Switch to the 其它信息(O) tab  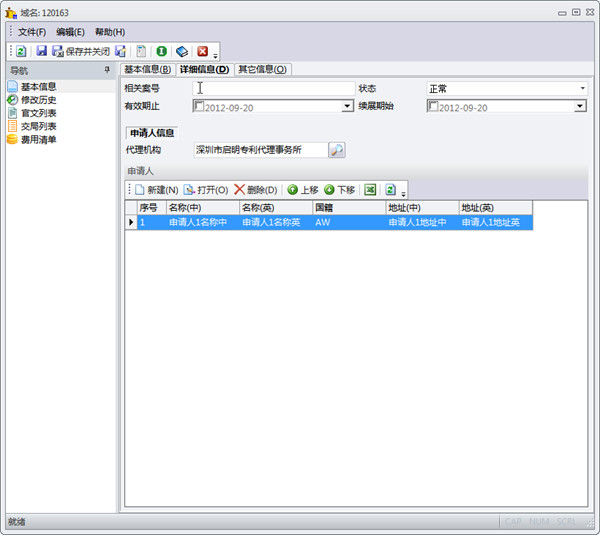[x=262, y=69]
